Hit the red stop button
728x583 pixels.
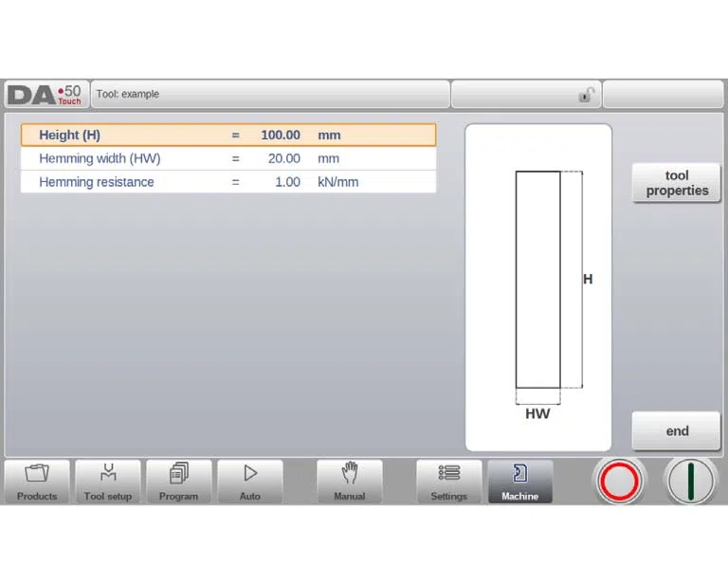point(619,482)
